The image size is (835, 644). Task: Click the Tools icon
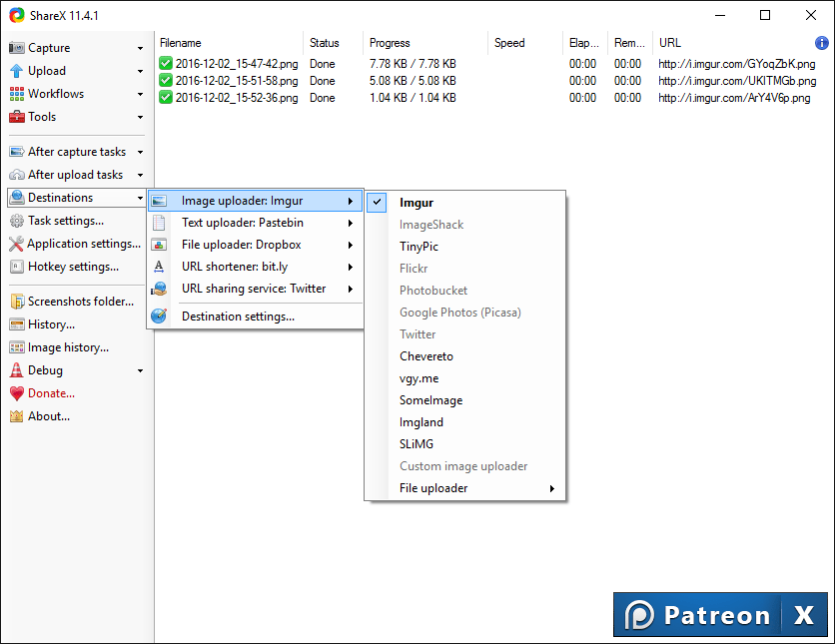point(17,117)
